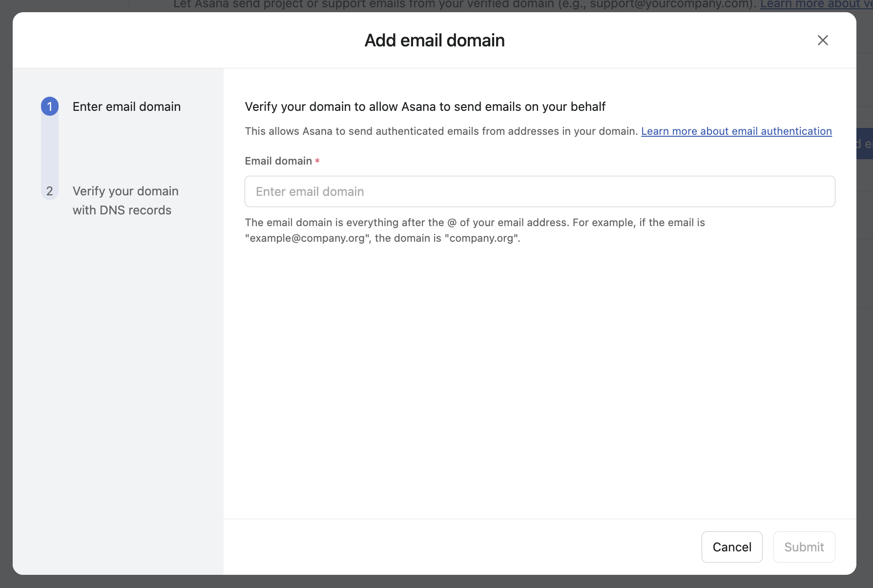Close the Add email domain dialog
Viewport: 873px width, 588px height.
tap(823, 41)
